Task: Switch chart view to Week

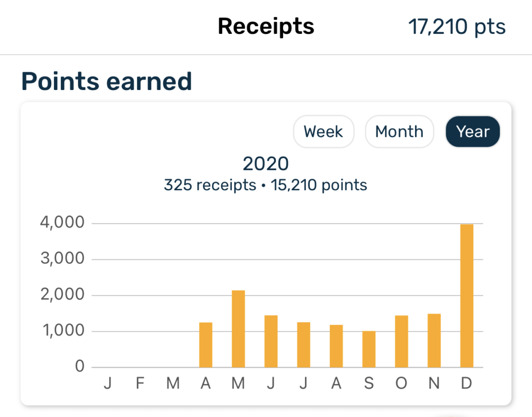Action: pyautogui.click(x=324, y=132)
